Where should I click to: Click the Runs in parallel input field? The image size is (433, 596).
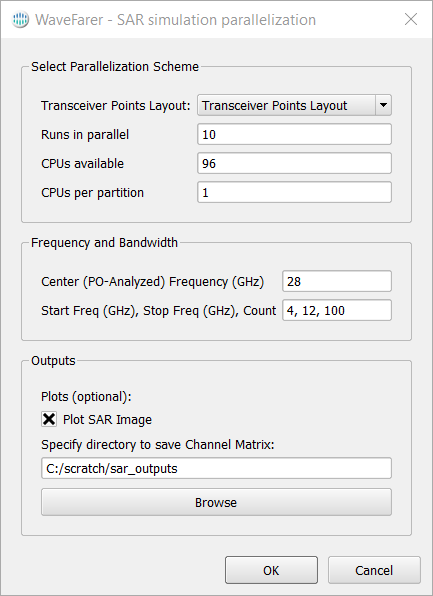[x=294, y=134]
